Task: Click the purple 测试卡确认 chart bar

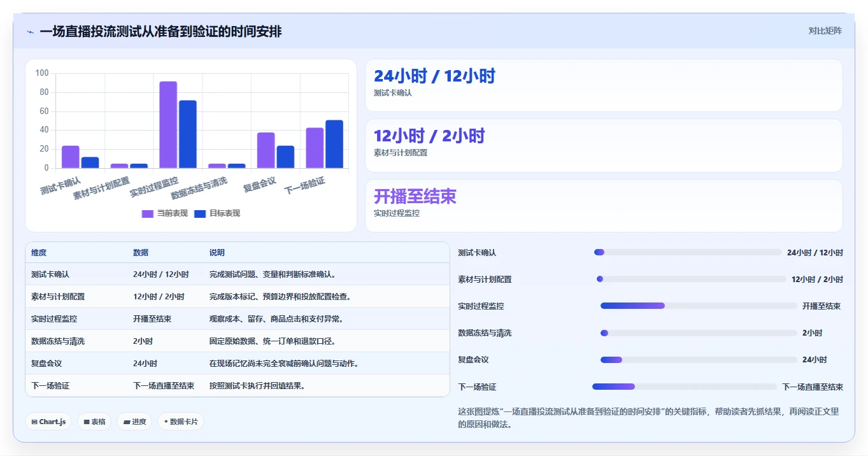Action: point(71,157)
